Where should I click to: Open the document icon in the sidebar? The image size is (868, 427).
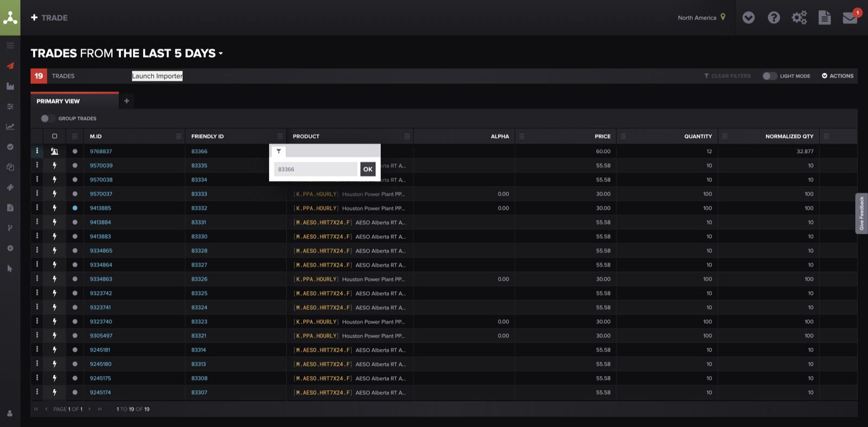(10, 208)
